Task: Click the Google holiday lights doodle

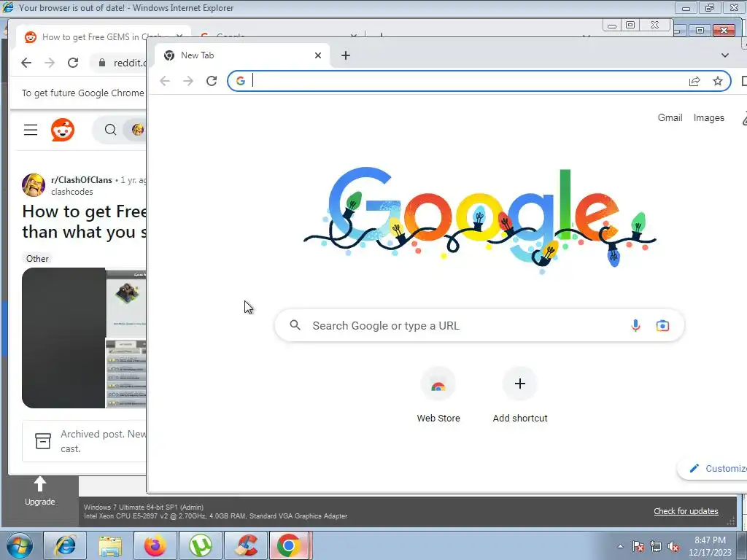Action: pos(480,219)
